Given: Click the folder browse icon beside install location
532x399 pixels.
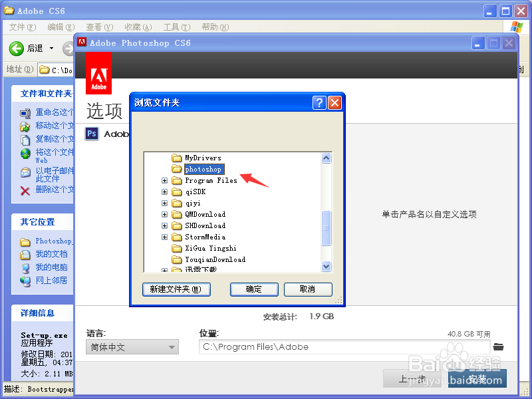Looking at the screenshot, I should pyautogui.click(x=498, y=346).
